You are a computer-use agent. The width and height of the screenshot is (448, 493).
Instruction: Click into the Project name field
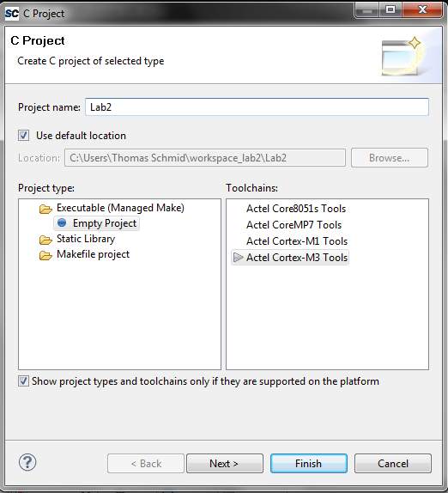pos(257,107)
